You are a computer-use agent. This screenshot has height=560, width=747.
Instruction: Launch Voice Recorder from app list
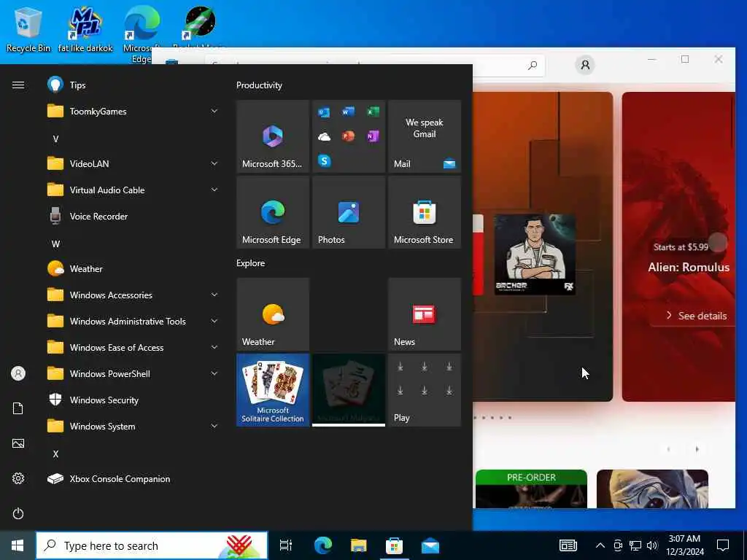(x=133, y=216)
